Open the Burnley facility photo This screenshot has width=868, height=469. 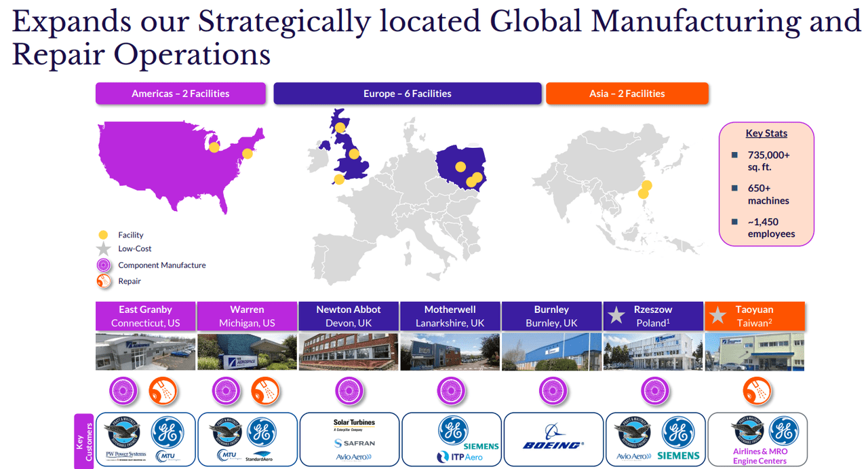[x=551, y=352]
